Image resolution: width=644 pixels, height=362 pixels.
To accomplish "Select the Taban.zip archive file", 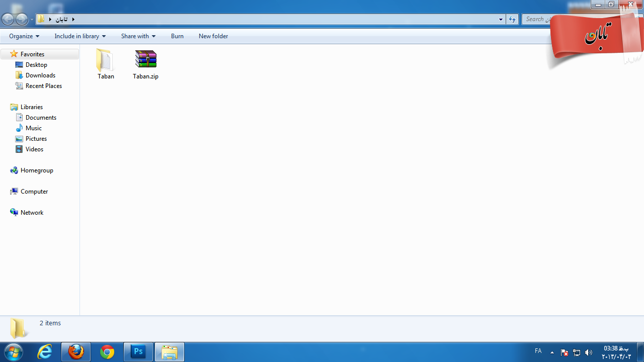I will click(x=145, y=64).
